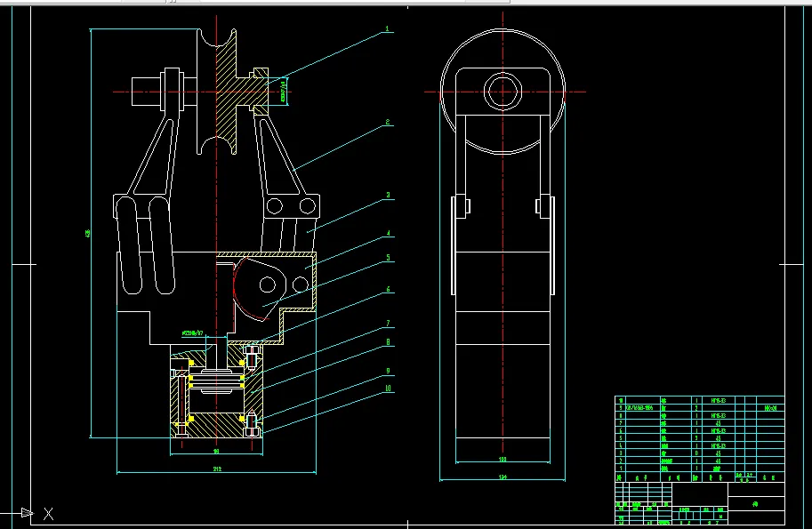
Task: Select balloon number 2 at leader end
Action: coord(388,123)
